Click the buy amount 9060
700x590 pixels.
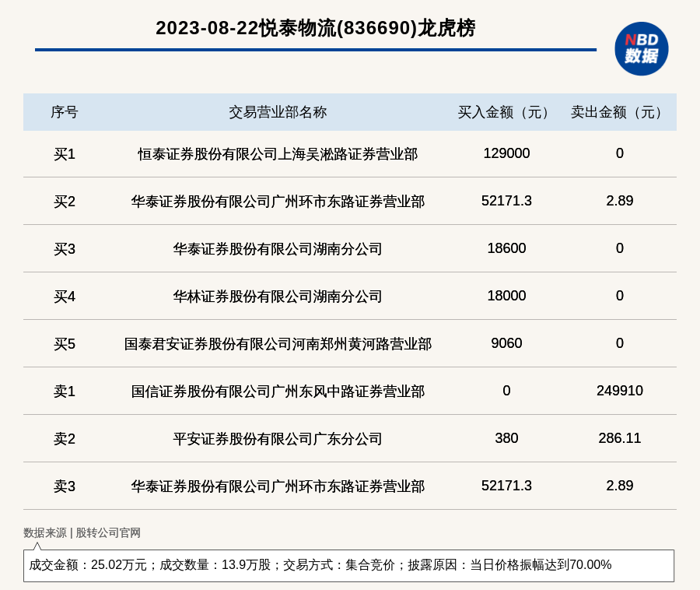[506, 343]
